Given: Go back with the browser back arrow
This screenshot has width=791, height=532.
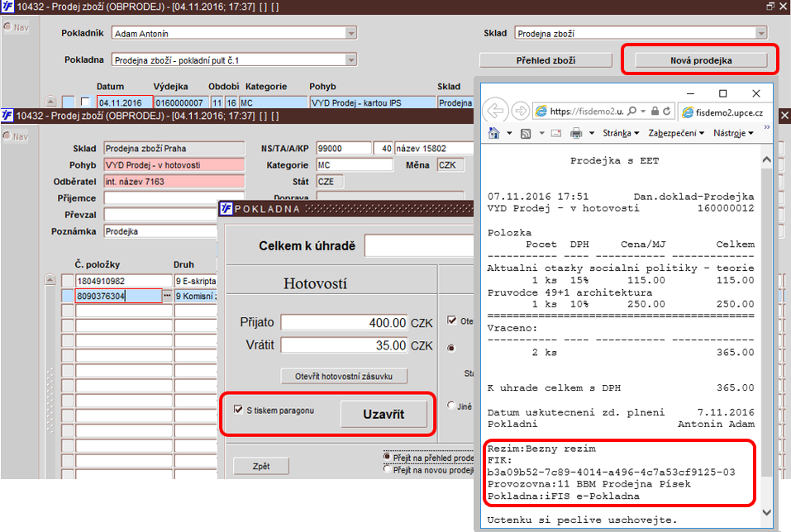Looking at the screenshot, I should tap(496, 111).
